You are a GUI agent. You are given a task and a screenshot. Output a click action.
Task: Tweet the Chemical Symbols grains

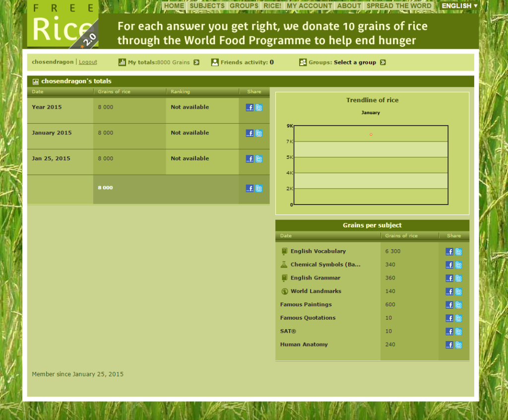459,265
